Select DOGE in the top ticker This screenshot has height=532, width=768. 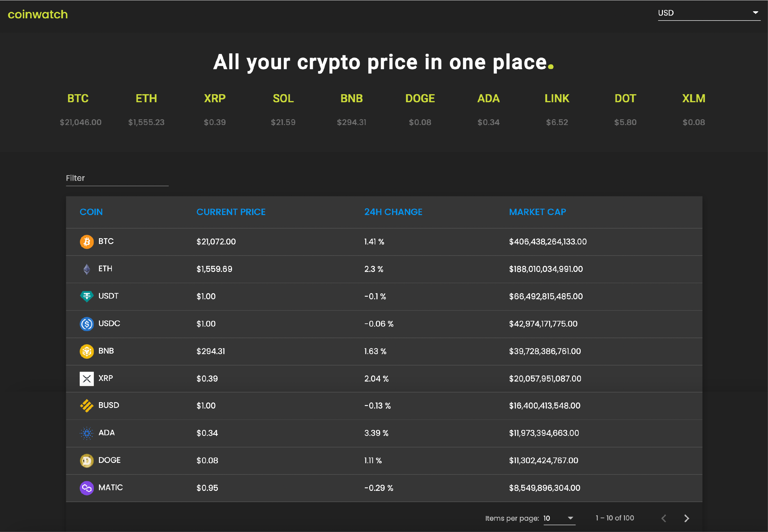tap(420, 98)
